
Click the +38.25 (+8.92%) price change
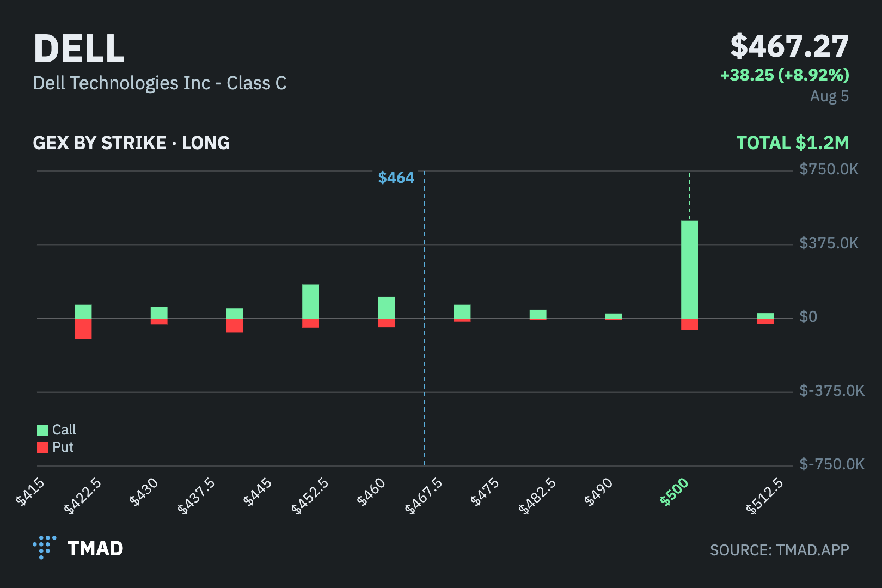click(x=785, y=75)
